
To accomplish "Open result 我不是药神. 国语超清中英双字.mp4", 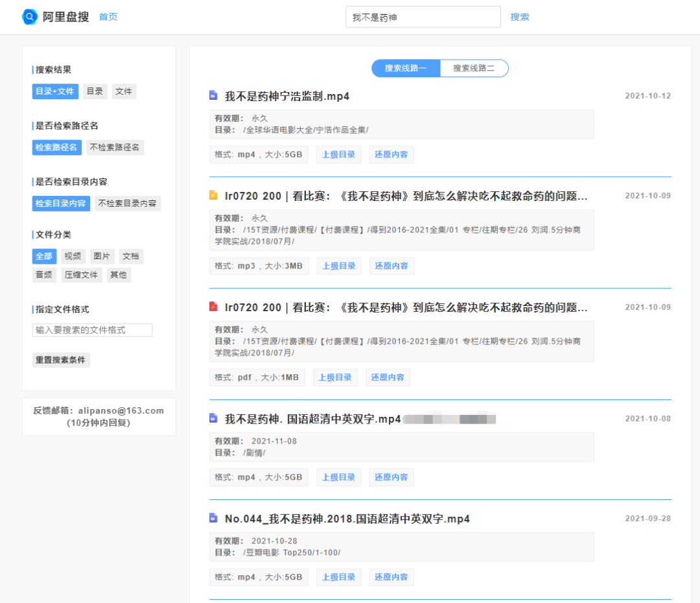I will tap(312, 419).
